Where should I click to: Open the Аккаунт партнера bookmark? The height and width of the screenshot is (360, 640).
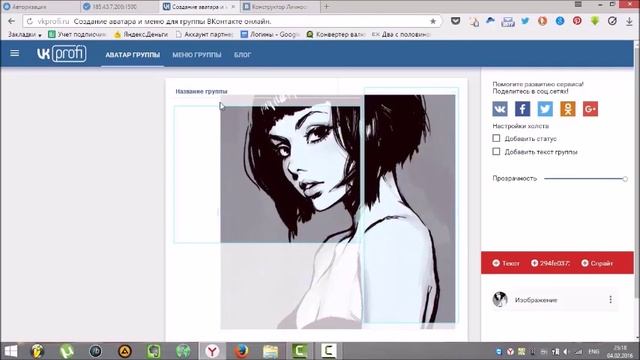[x=204, y=35]
